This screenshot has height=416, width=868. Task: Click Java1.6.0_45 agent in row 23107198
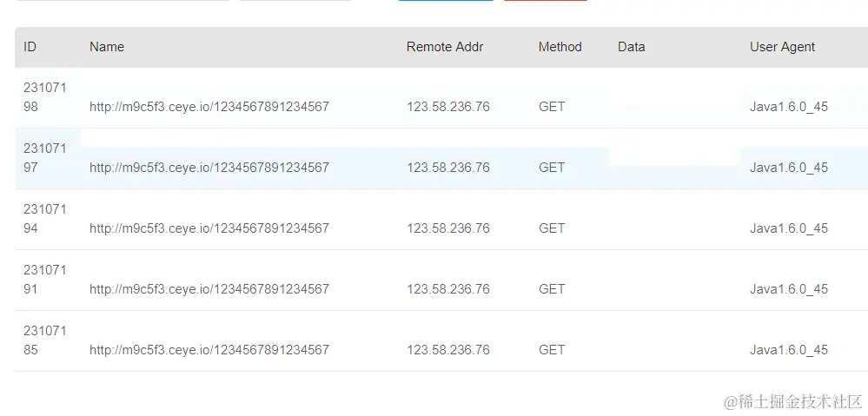point(789,107)
